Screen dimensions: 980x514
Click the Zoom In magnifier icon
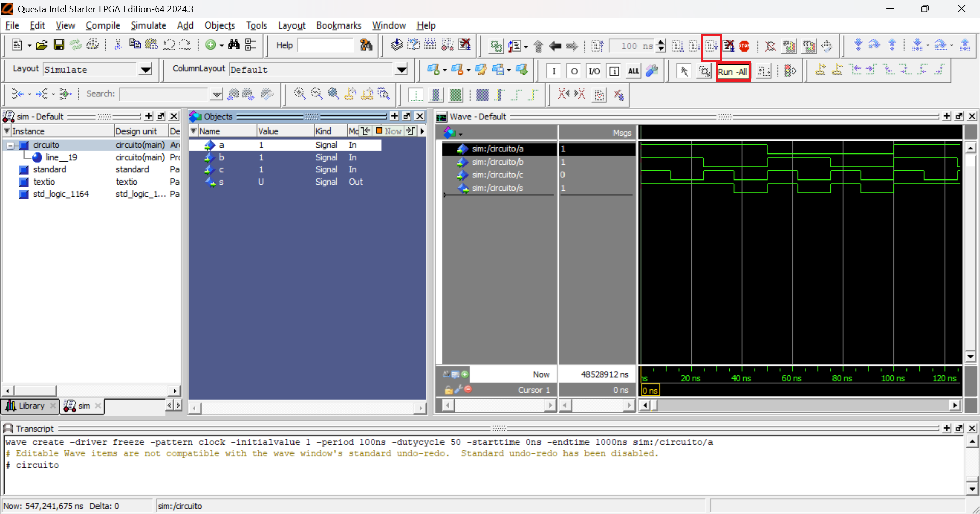[x=300, y=94]
